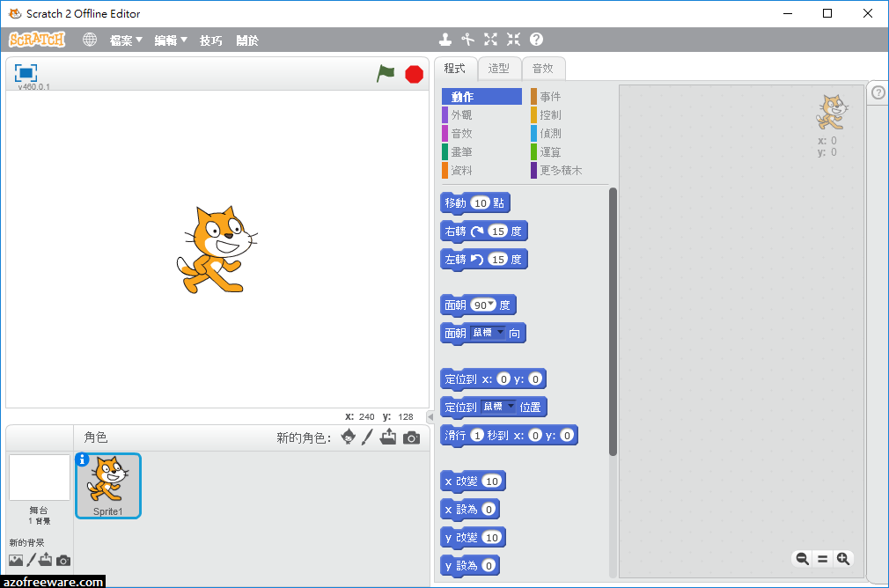Open the 關於 about menu
889x588 pixels.
(247, 40)
